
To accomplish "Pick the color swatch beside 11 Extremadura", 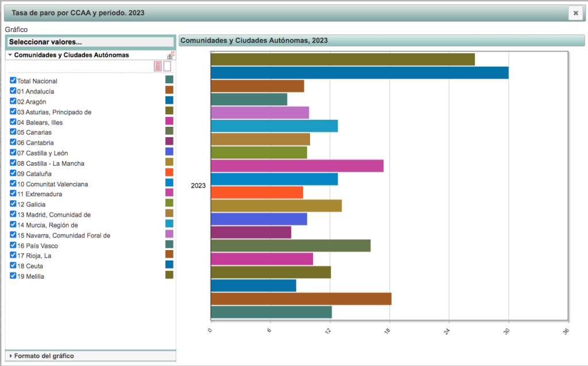I will coord(169,193).
